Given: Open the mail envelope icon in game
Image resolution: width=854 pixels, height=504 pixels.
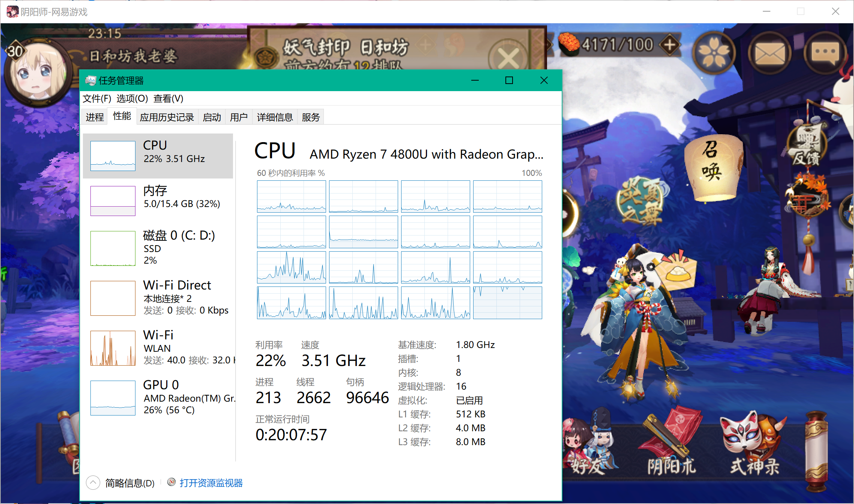Looking at the screenshot, I should pyautogui.click(x=770, y=53).
